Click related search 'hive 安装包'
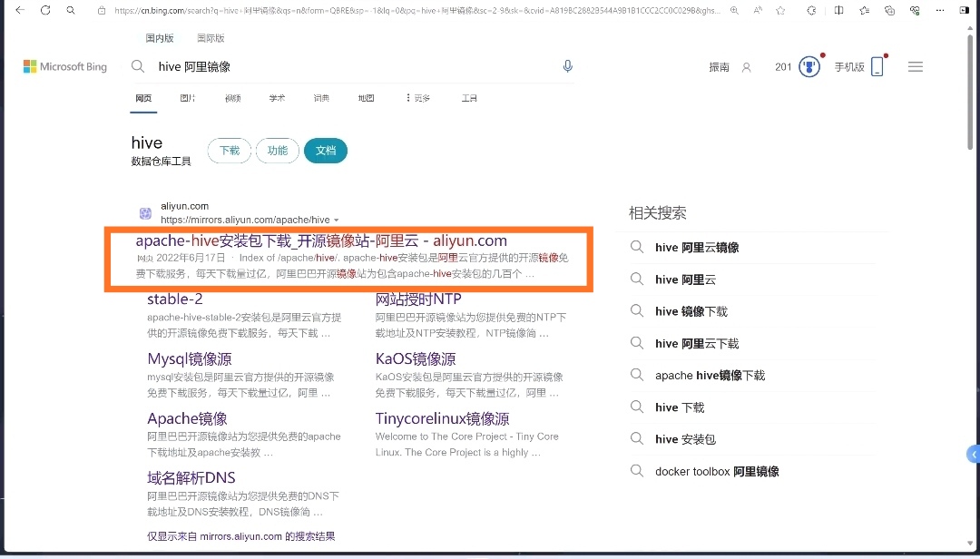980x559 pixels. tap(686, 439)
